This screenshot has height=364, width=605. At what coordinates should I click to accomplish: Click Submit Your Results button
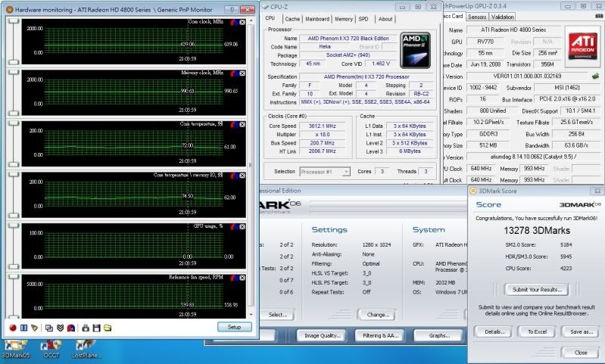[536, 290]
